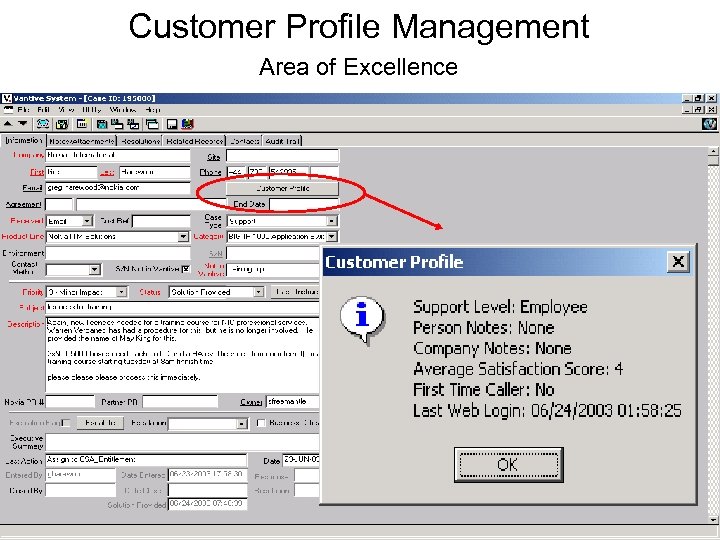This screenshot has height=540, width=720.
Task: Click the Escalate button
Action: coord(100,423)
